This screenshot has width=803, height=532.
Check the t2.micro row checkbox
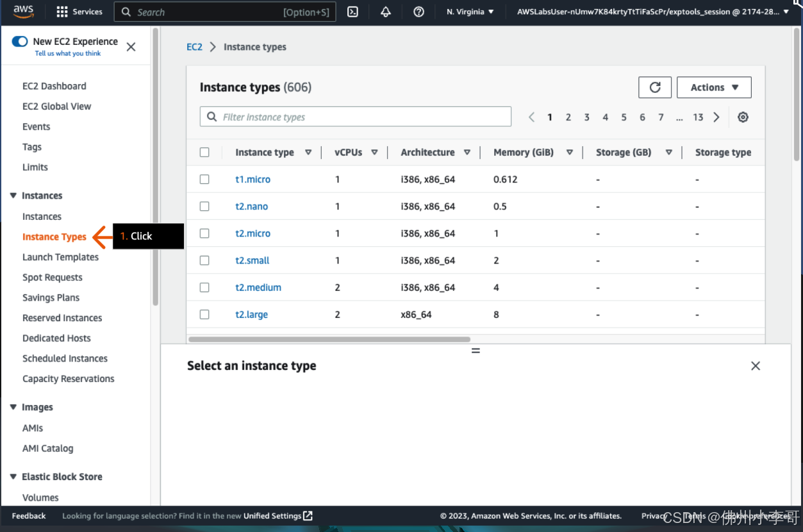(x=204, y=234)
